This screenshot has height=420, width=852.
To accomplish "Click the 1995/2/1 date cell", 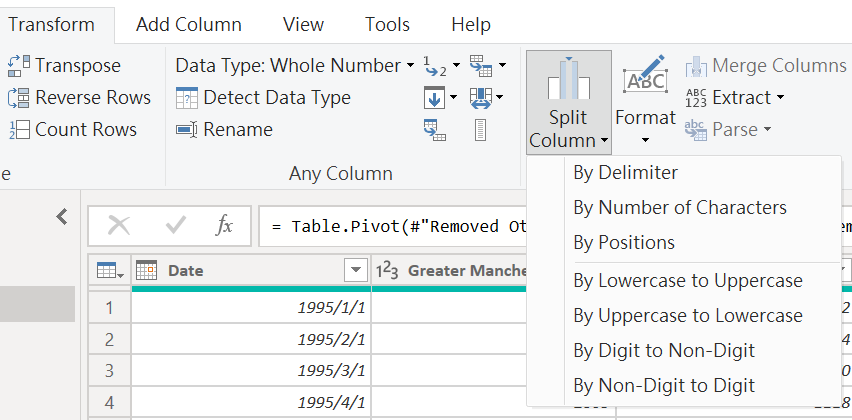I will click(x=251, y=340).
